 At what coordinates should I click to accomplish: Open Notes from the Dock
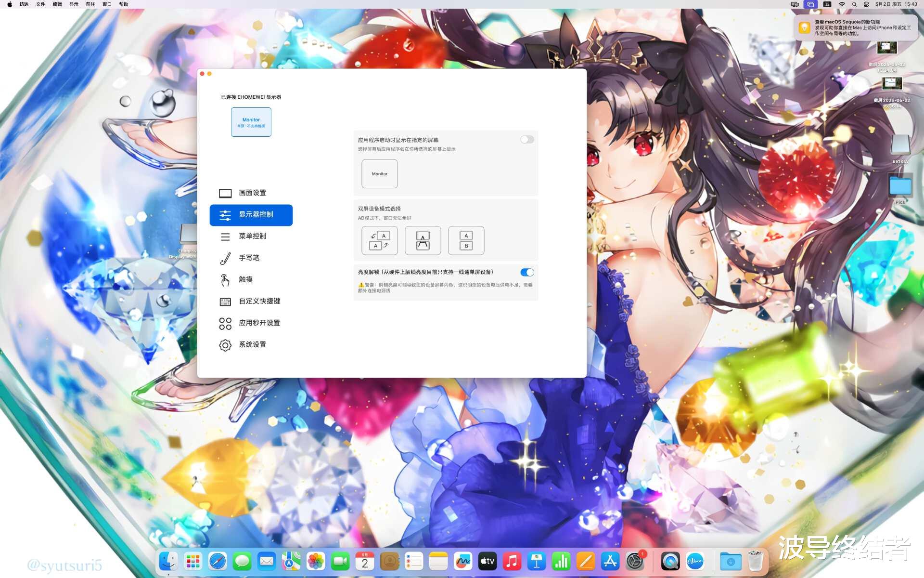click(x=438, y=561)
